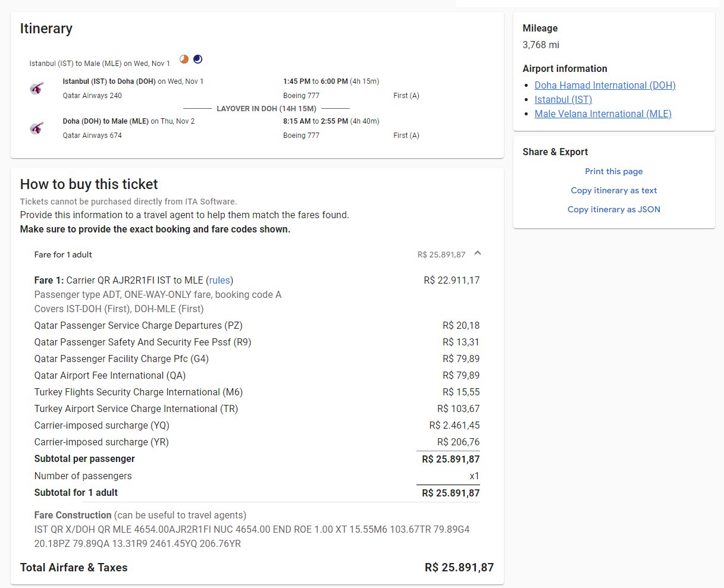This screenshot has height=588, width=724.
Task: Click Qatar Airways logo for flight 674
Action: point(37,128)
